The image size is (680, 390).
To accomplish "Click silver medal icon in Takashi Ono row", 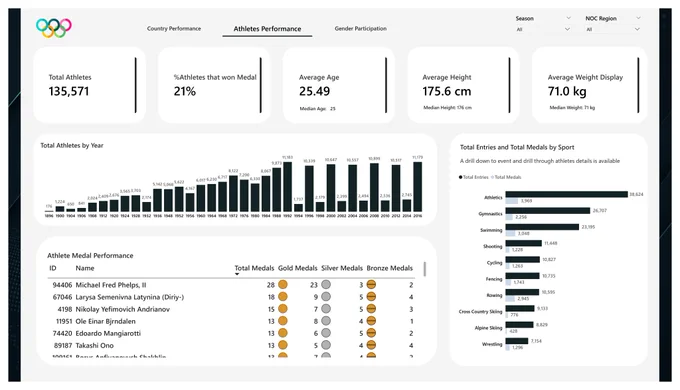I will [326, 345].
